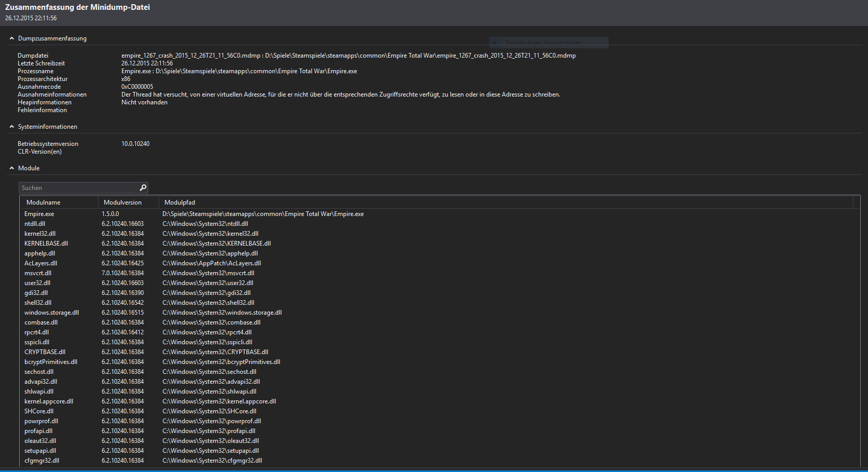Select the bcryptPrimitives.dll module name
The image size is (868, 472).
pyautogui.click(x=51, y=362)
